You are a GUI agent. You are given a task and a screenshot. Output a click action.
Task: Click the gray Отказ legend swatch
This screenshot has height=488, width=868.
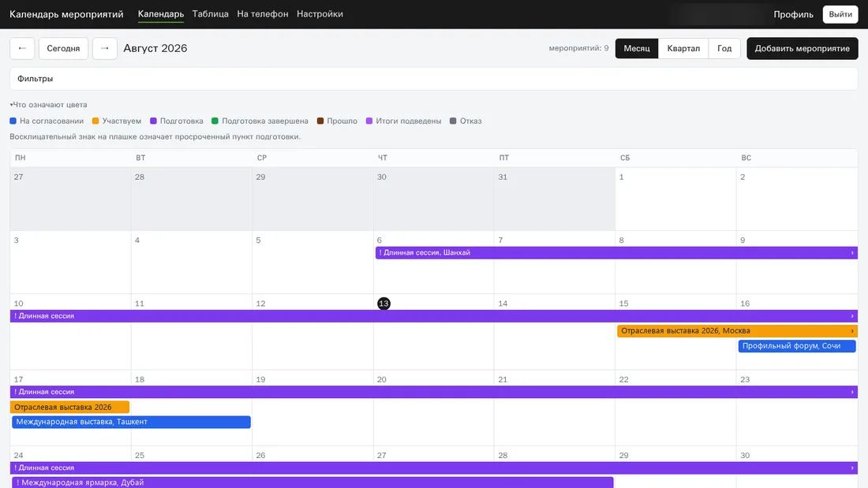click(453, 121)
